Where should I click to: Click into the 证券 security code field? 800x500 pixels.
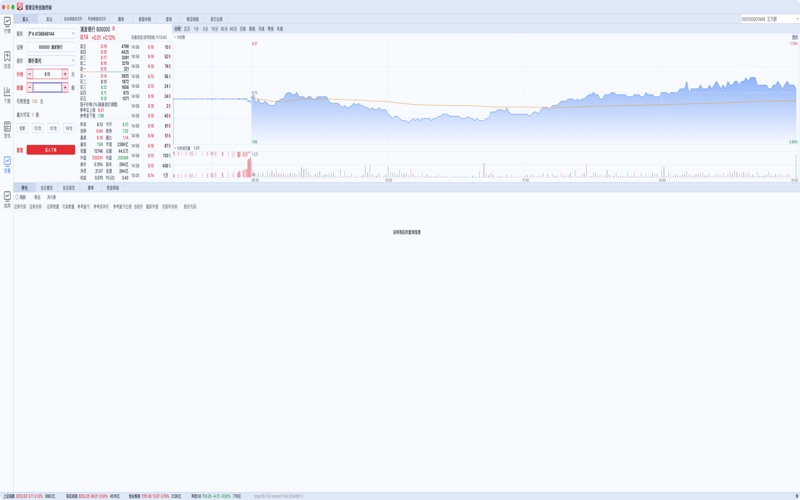point(51,47)
